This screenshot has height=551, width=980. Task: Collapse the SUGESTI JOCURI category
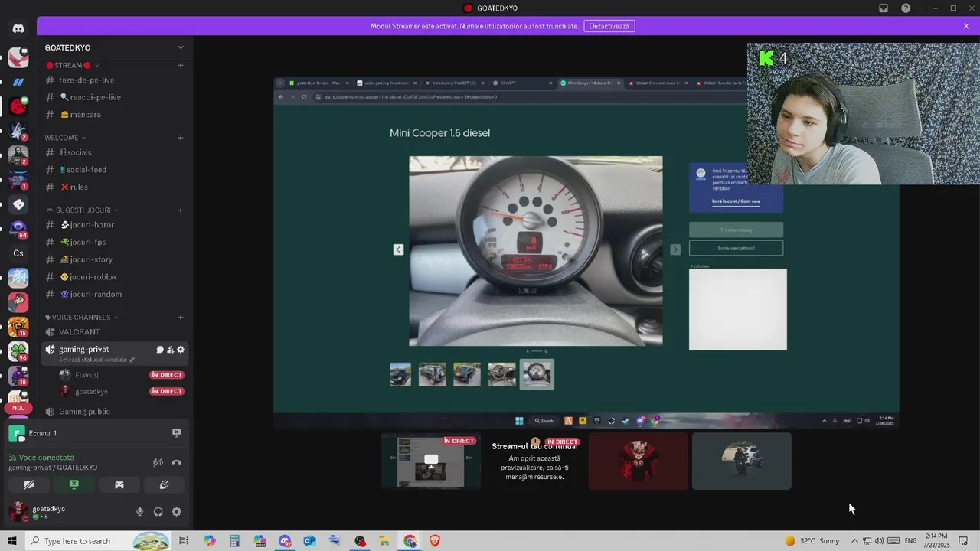pos(82,210)
